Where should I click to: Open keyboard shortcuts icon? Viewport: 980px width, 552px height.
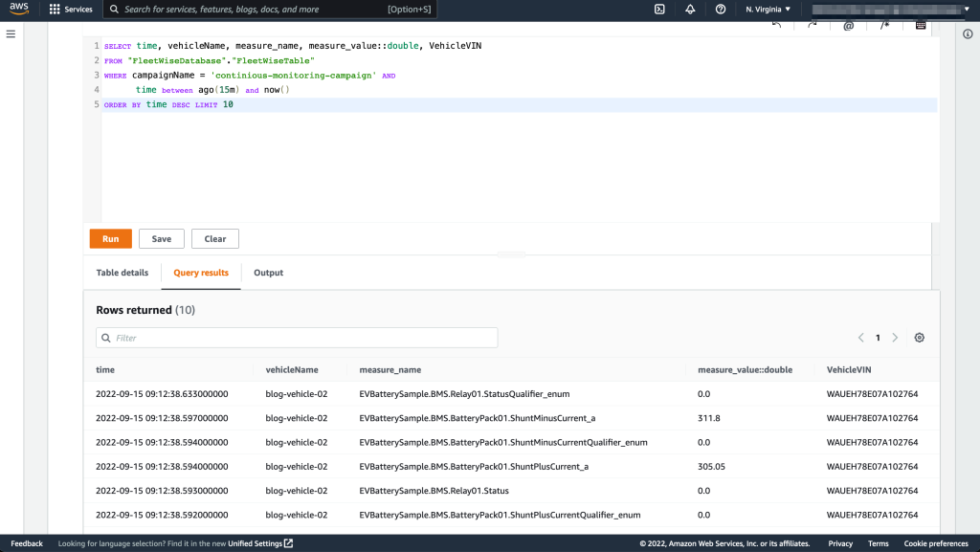point(920,26)
